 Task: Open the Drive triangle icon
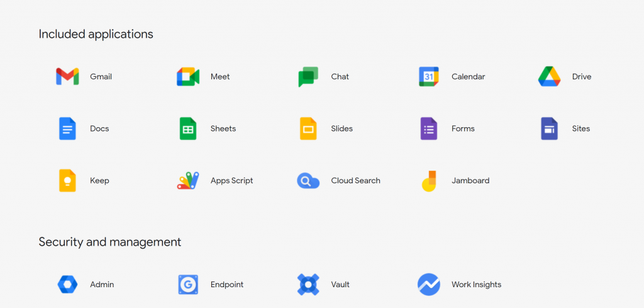tap(549, 76)
